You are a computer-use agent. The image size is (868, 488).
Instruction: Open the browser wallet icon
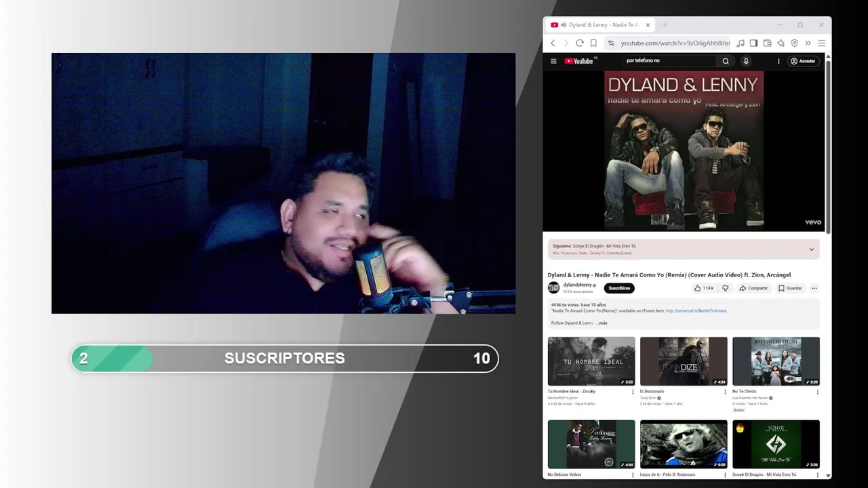tap(767, 43)
